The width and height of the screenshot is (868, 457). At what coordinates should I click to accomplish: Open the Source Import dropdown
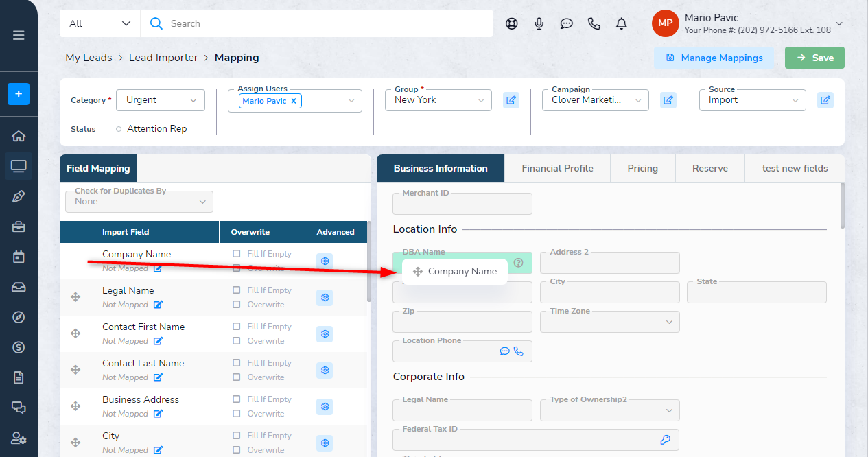point(753,100)
